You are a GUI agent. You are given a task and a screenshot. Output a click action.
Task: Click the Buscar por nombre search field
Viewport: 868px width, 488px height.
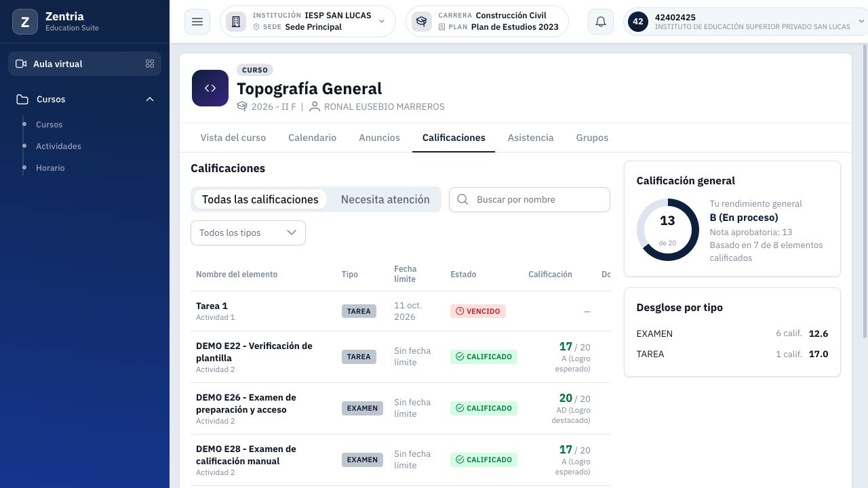pos(530,199)
